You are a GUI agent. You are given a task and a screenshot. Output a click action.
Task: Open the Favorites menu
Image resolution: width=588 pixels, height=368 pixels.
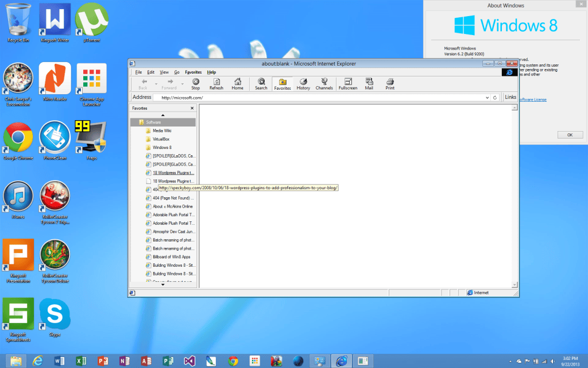193,72
